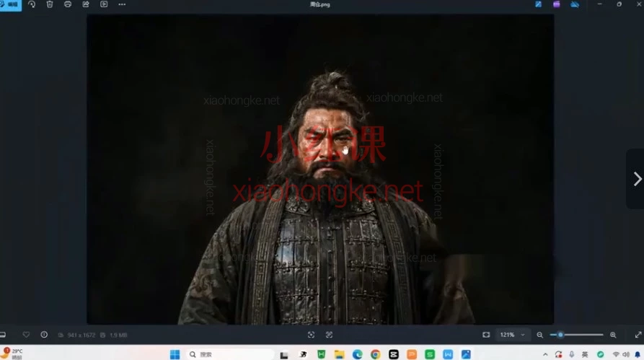Open Microsoft Edge from the taskbar
This screenshot has height=360, width=644.
(x=357, y=354)
